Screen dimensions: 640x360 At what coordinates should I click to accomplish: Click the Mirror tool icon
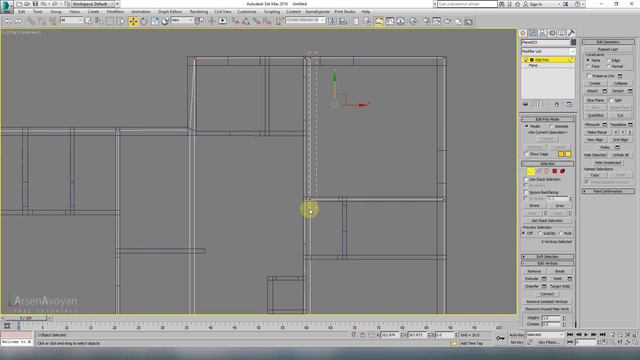pyautogui.click(x=333, y=21)
